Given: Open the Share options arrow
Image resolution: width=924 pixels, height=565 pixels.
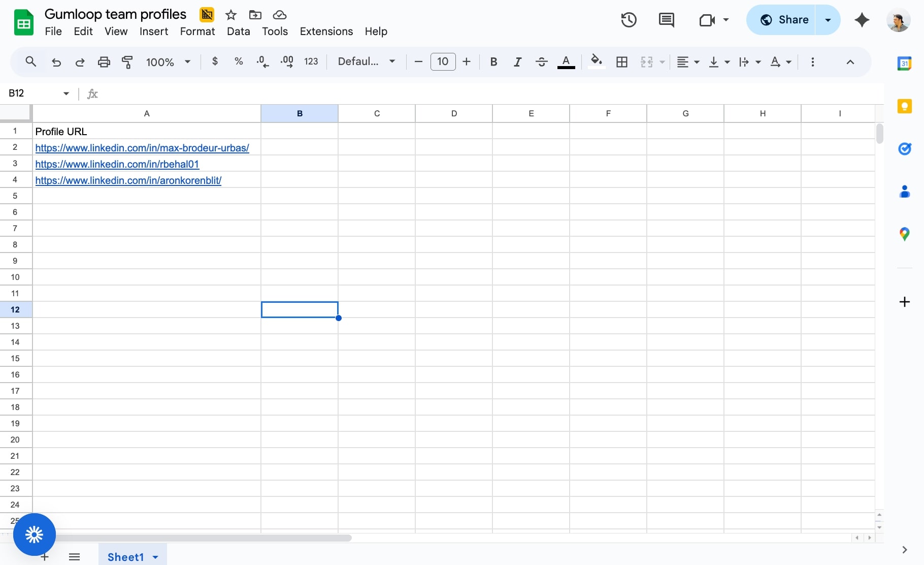Looking at the screenshot, I should pyautogui.click(x=828, y=20).
